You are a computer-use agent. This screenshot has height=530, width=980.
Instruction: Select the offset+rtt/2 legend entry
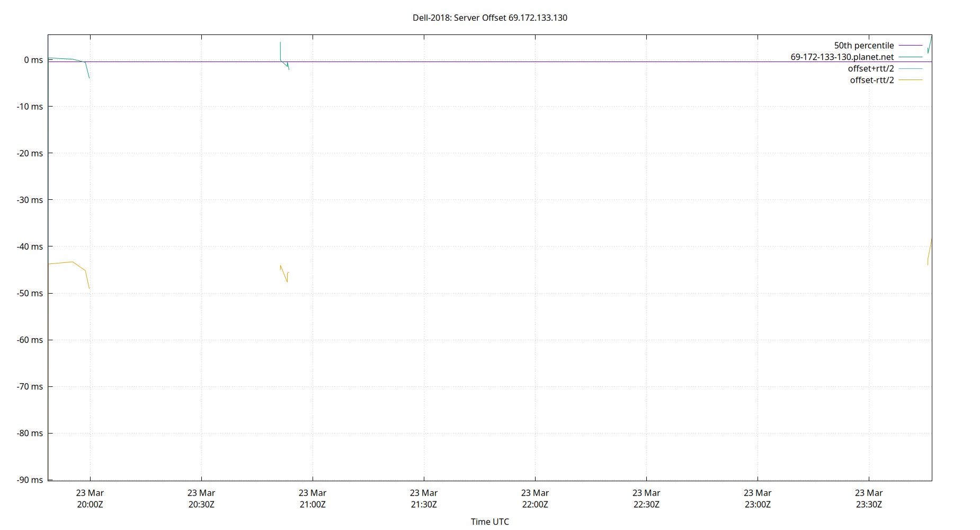pyautogui.click(x=871, y=68)
